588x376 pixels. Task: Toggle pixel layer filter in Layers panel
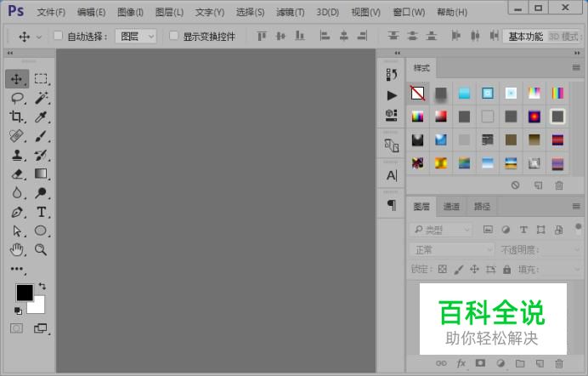pos(488,230)
